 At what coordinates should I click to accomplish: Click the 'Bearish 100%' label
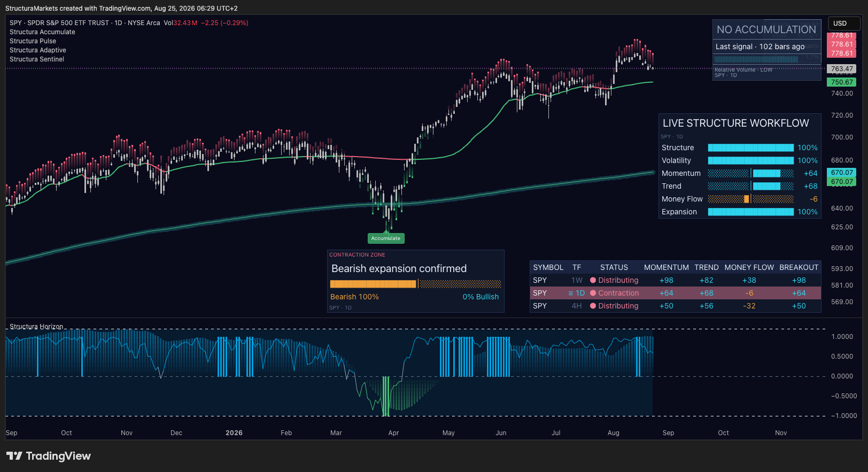354,297
